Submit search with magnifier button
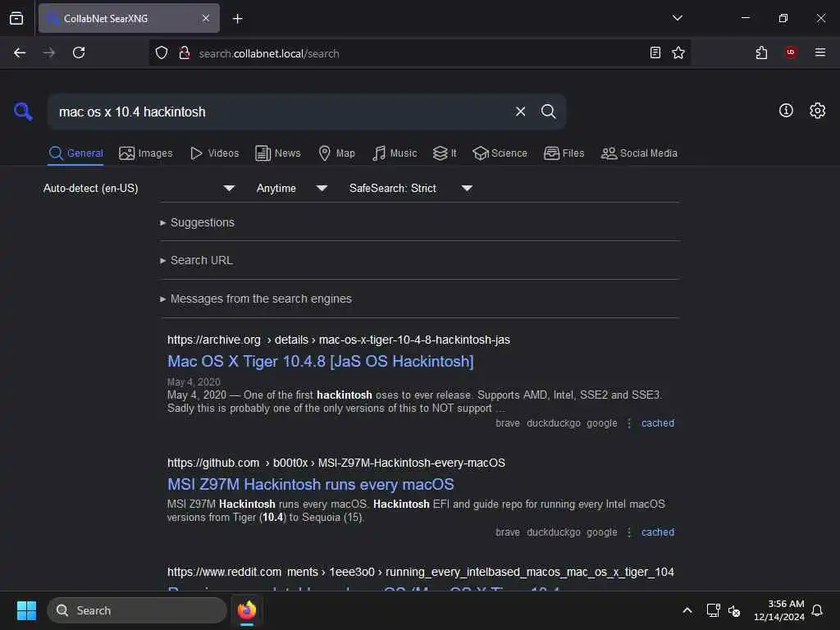 548,112
